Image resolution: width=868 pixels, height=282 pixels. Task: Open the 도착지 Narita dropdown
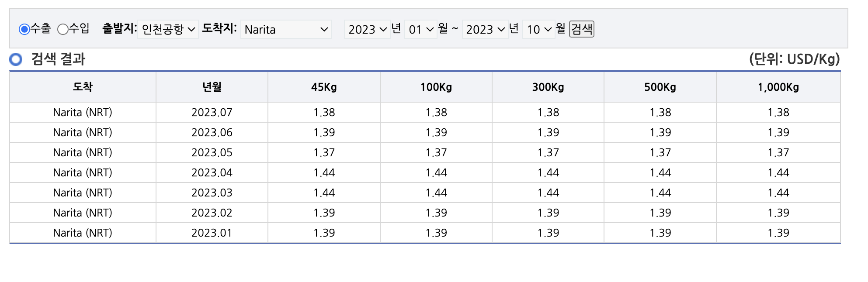tap(286, 29)
